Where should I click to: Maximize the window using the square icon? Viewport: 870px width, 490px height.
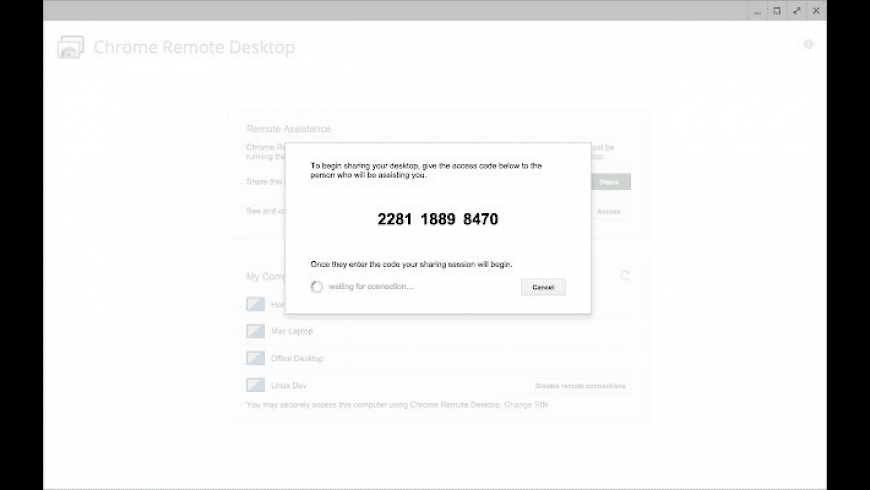(777, 11)
